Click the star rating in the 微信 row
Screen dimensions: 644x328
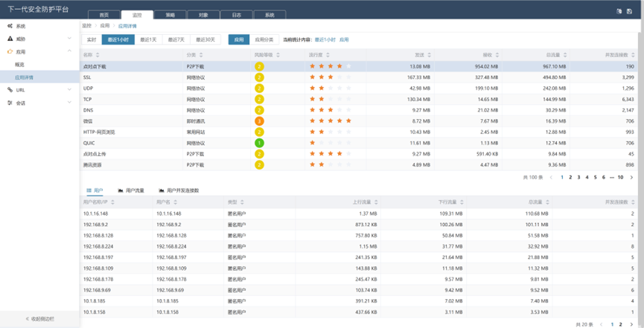pos(331,120)
